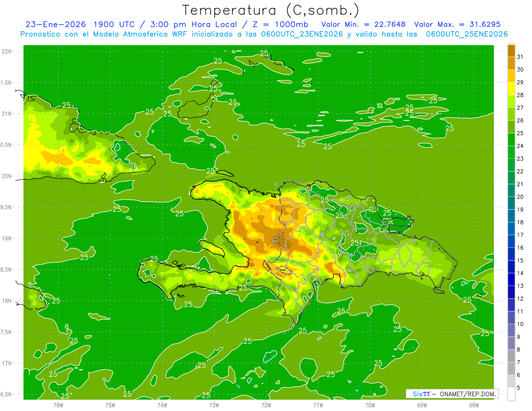Click the "21N" latitude label

click(6, 114)
